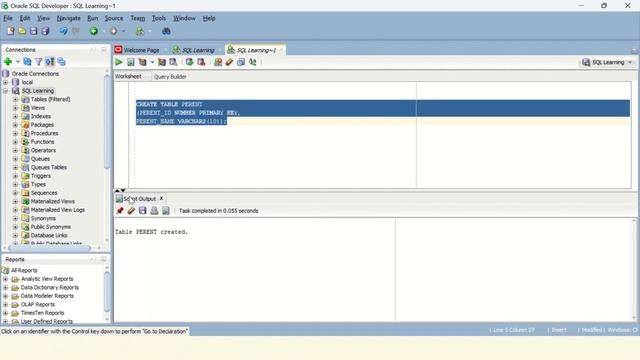Viewport: 640px width, 360px height.
Task: Click the gray Forward navigation icon
Action: [114, 31]
